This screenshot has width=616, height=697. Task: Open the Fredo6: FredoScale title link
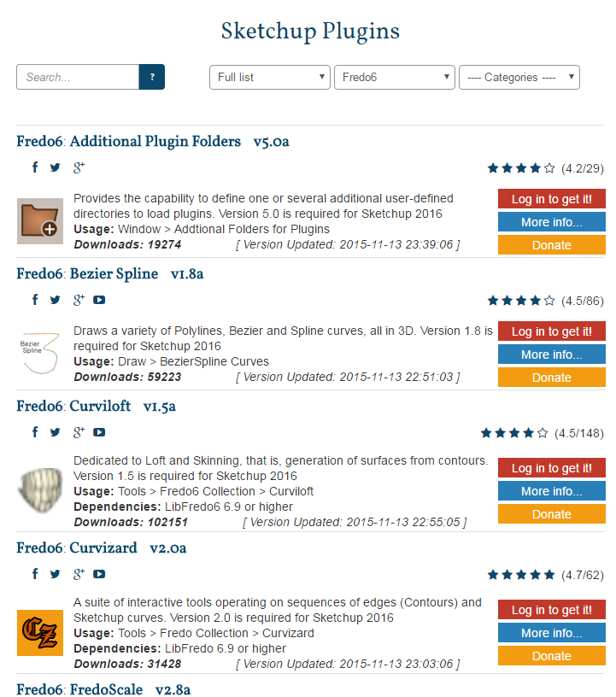click(103, 689)
